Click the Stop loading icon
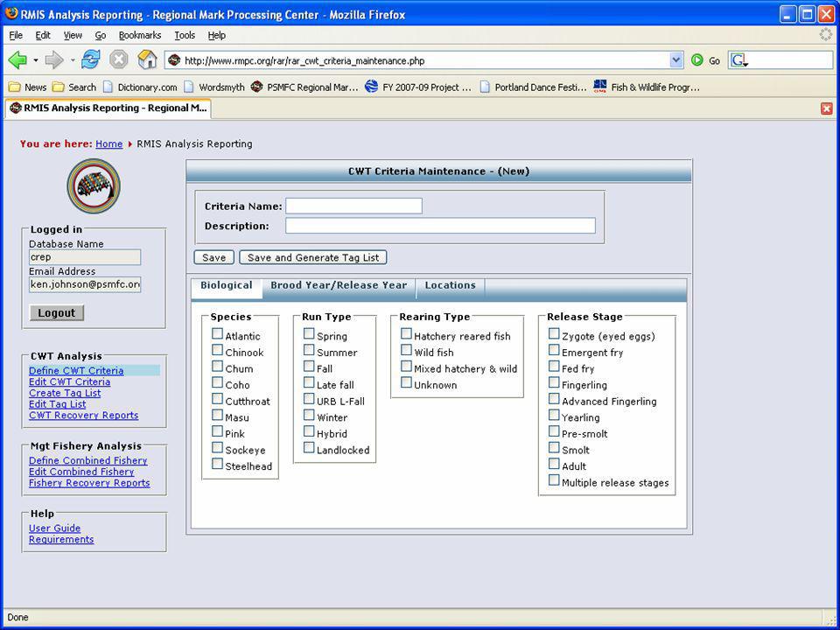 [118, 60]
